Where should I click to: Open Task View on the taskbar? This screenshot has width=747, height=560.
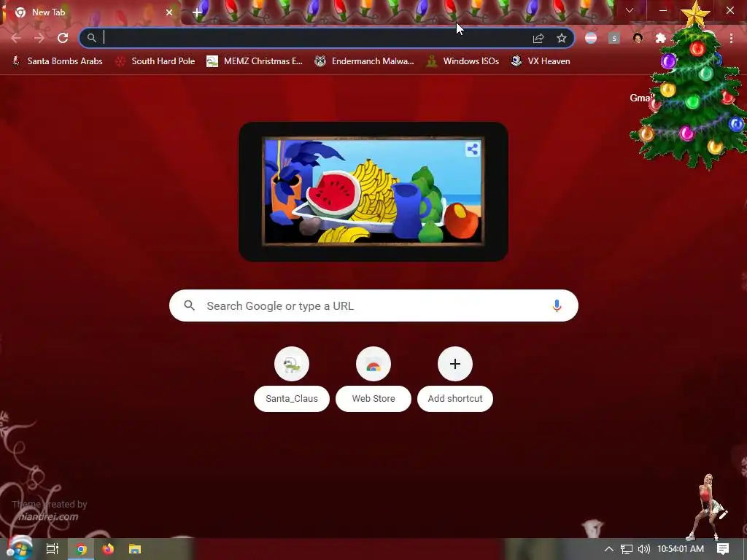point(53,549)
